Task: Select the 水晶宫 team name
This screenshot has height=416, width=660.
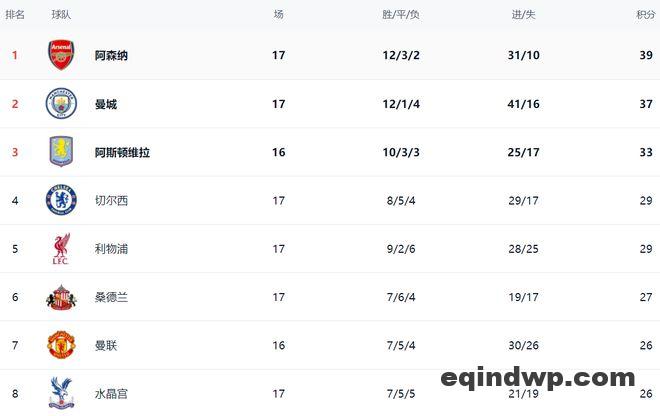Action: click(111, 394)
